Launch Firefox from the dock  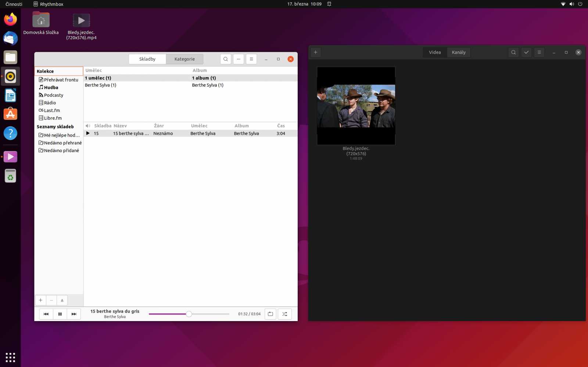click(10, 19)
